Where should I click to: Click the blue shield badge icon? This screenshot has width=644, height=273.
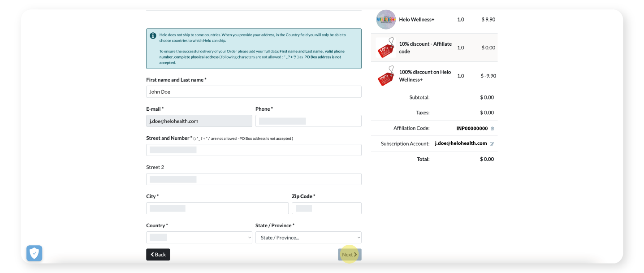[x=34, y=253]
